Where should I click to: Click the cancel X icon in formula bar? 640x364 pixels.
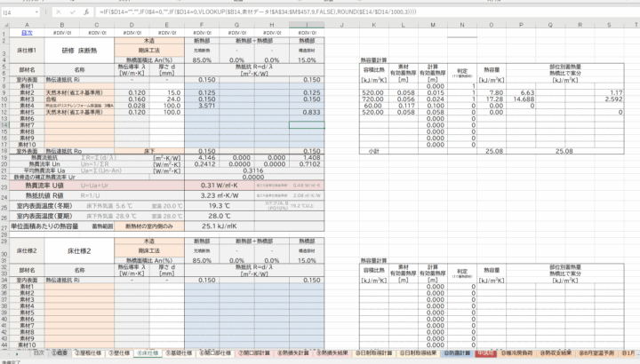pos(59,13)
